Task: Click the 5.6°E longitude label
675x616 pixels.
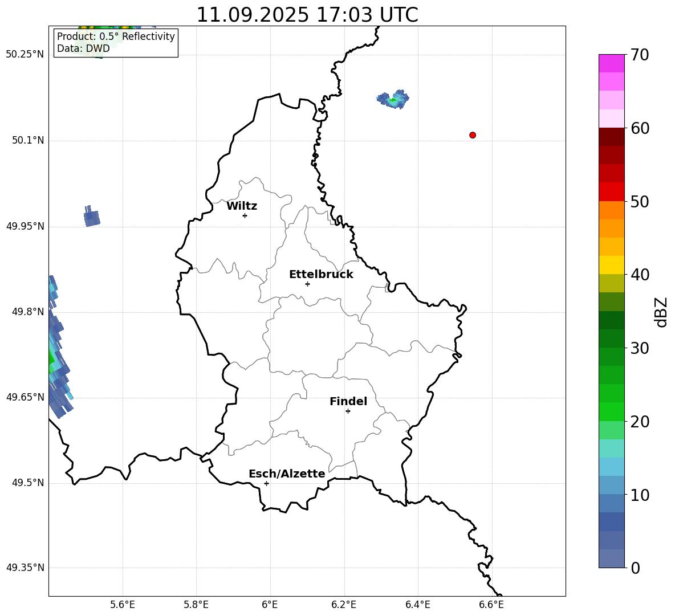Action: (123, 605)
